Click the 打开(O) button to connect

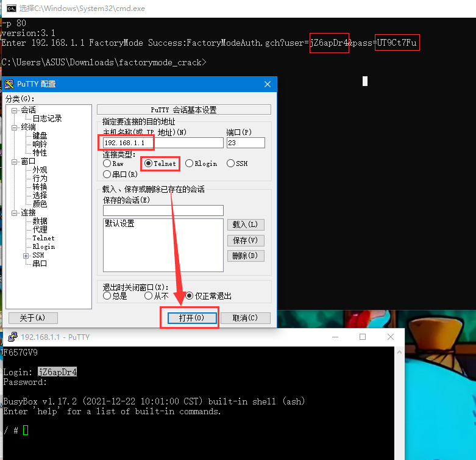[x=190, y=318]
